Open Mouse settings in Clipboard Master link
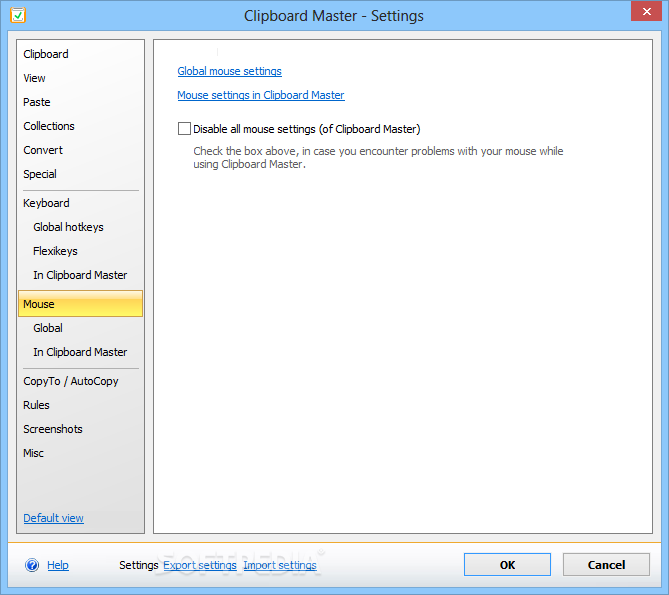The image size is (669, 595). click(x=261, y=95)
